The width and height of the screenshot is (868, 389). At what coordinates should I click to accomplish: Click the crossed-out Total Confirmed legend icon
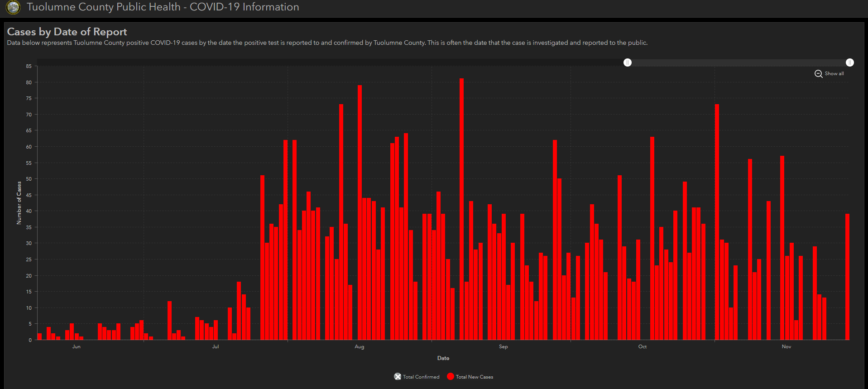pos(398,377)
